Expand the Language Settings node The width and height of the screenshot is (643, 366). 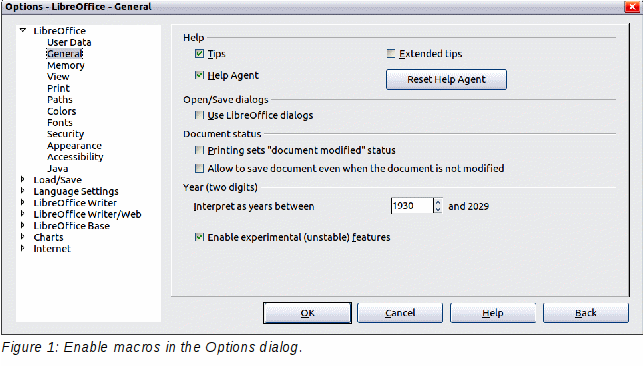23,191
